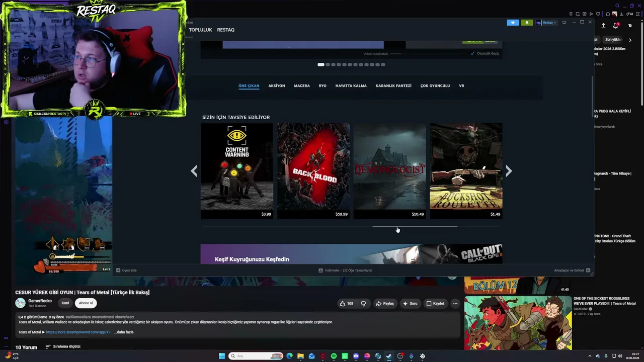Screen dimensions: 644x362
Task: Open Discord from the taskbar
Action: pyautogui.click(x=356, y=356)
